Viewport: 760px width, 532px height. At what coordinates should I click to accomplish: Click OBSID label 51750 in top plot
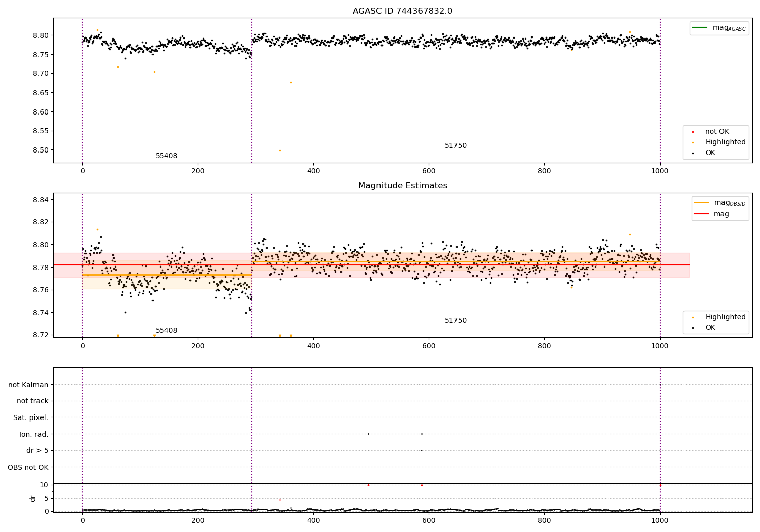(x=455, y=146)
